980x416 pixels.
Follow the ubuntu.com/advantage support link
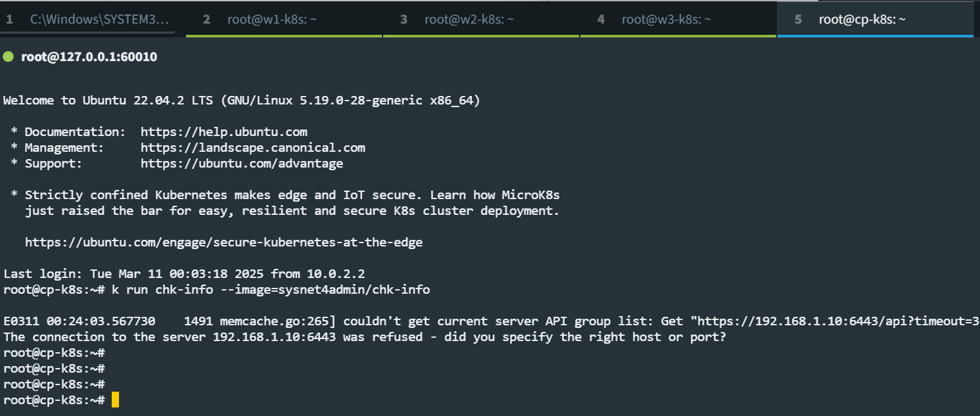point(242,164)
